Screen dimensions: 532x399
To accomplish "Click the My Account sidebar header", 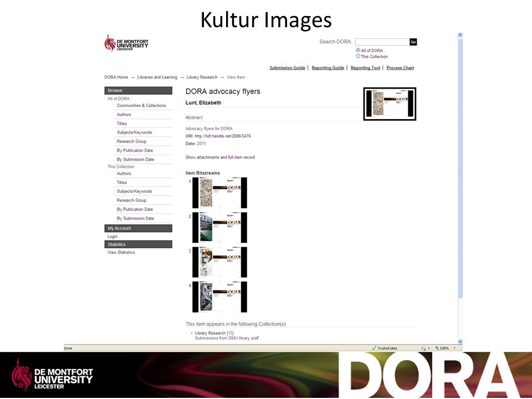I will 138,228.
